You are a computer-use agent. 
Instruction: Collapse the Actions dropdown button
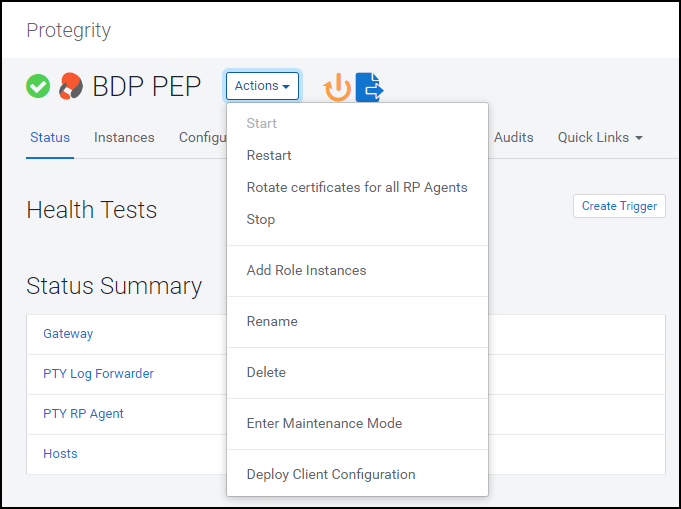[262, 86]
